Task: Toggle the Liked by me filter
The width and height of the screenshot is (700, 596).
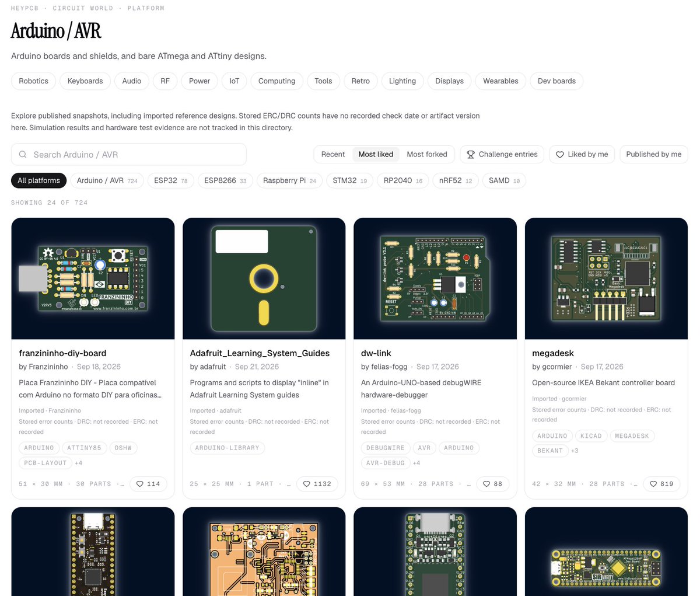Action: (582, 155)
